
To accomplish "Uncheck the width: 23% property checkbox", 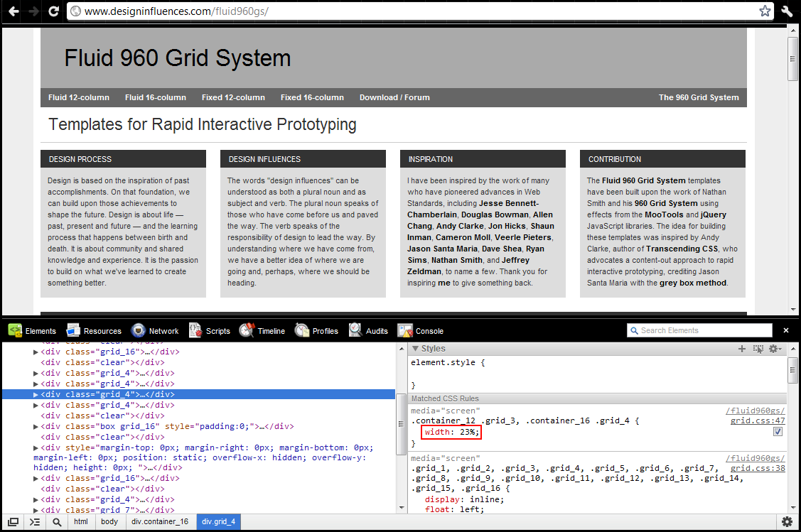I will 778,431.
